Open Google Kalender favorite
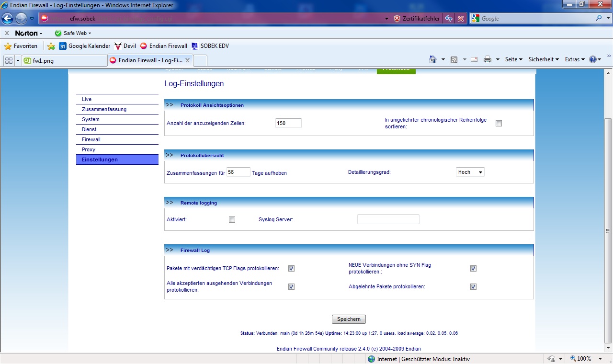613x364 pixels. coord(85,46)
